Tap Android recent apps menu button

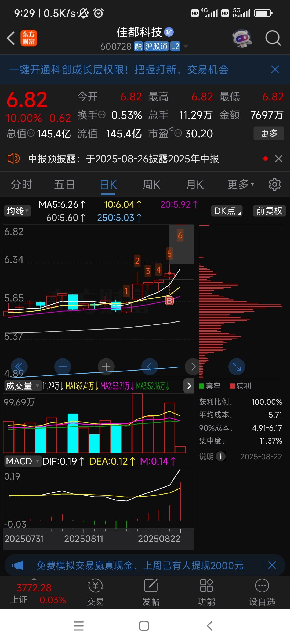pos(79,626)
